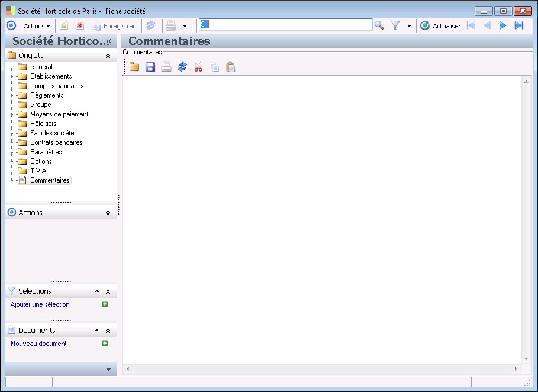
Task: Open Paramètres in the Onglets tree
Action: coord(46,152)
